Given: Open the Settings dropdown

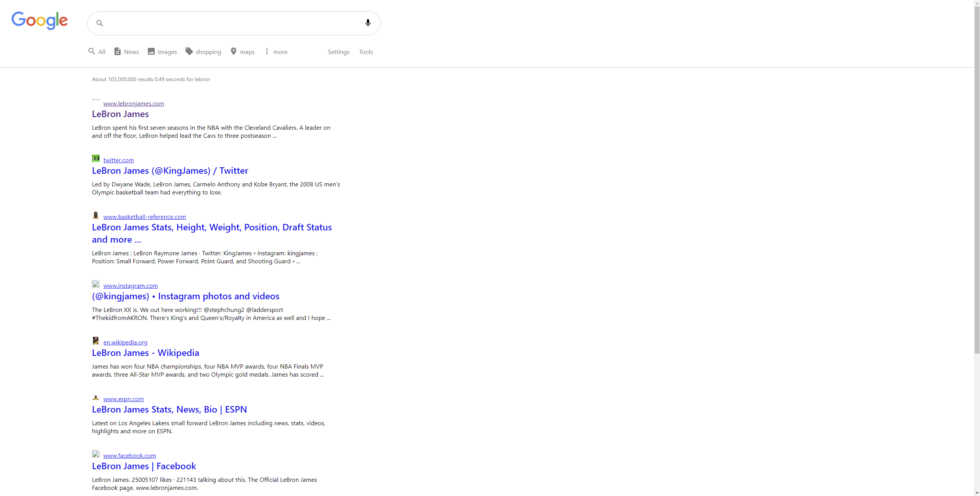Looking at the screenshot, I should pyautogui.click(x=339, y=52).
